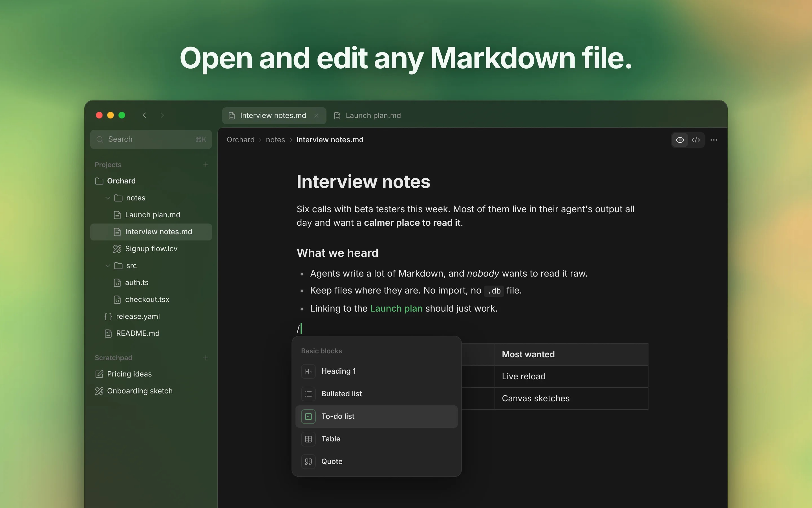Click the Canvas sketches table cell
Screen dimensions: 812x508
click(571, 398)
